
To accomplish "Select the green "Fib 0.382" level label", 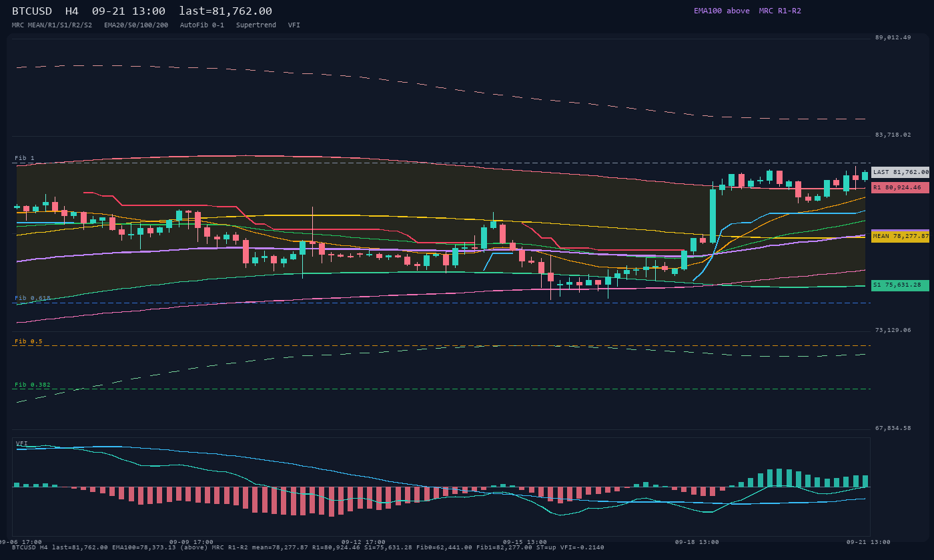I will coord(33,385).
